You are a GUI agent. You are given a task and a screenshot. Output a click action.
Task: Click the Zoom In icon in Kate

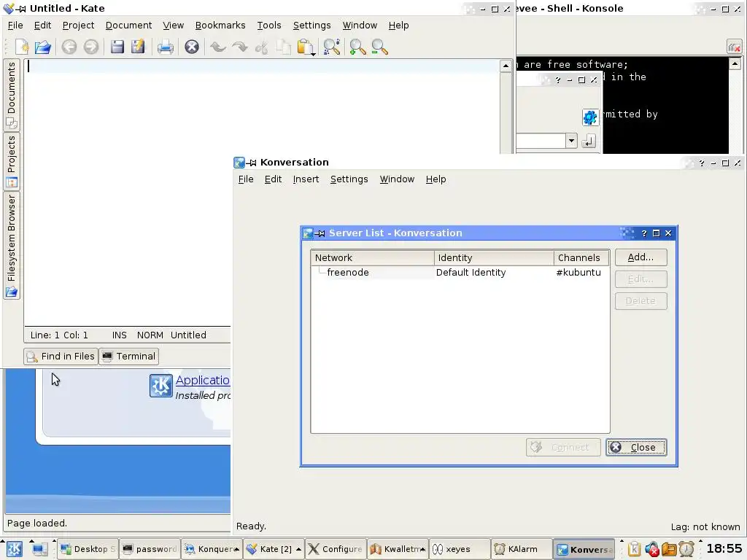pos(357,47)
